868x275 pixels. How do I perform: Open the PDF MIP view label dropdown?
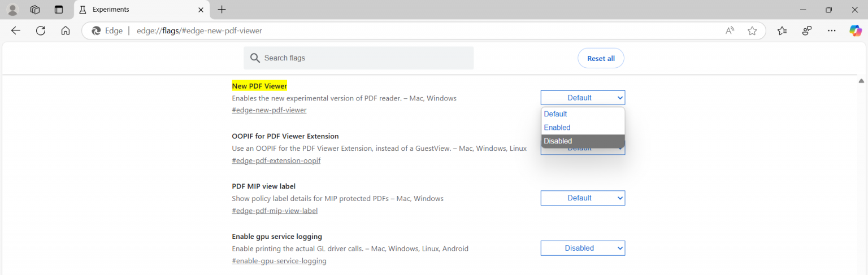pos(583,198)
